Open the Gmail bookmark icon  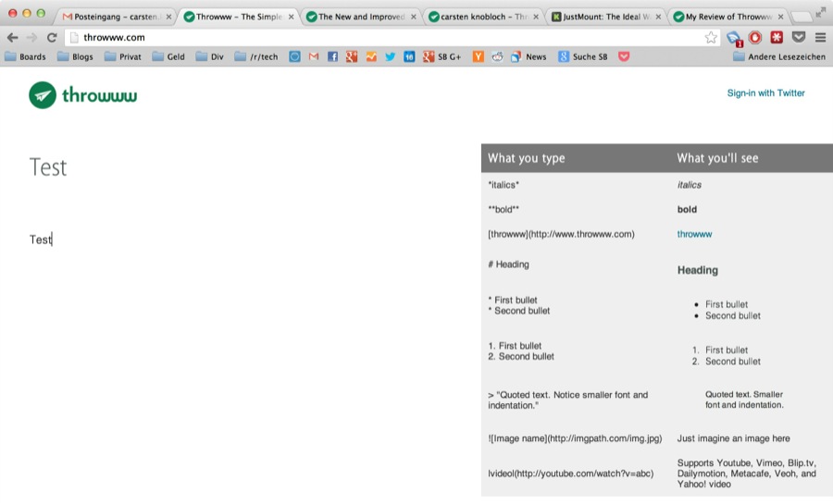[x=314, y=56]
